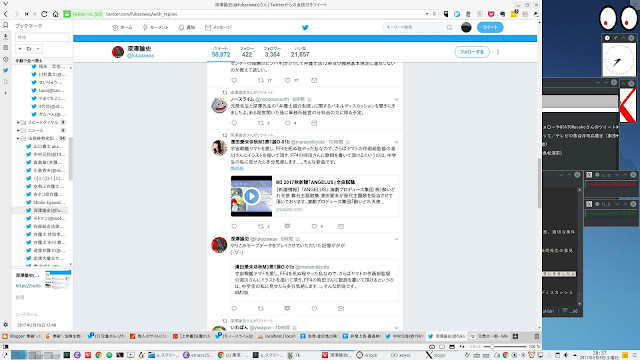
Task: Open the 通知 notifications tab
Action: [x=187, y=27]
